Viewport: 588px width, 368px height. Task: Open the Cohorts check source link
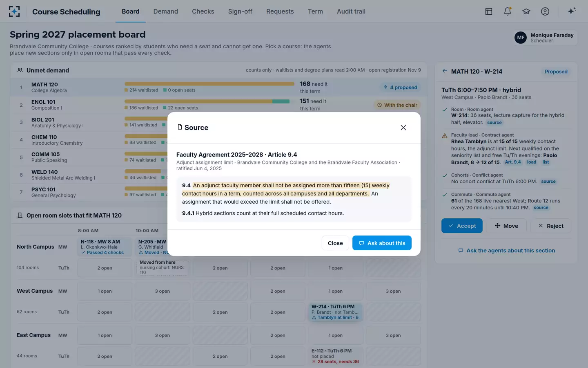click(x=548, y=182)
